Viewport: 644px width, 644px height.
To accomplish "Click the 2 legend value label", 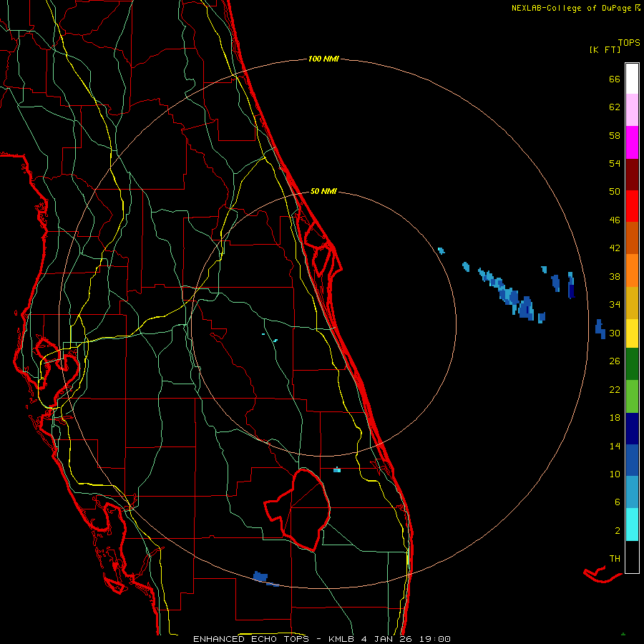I will (618, 531).
